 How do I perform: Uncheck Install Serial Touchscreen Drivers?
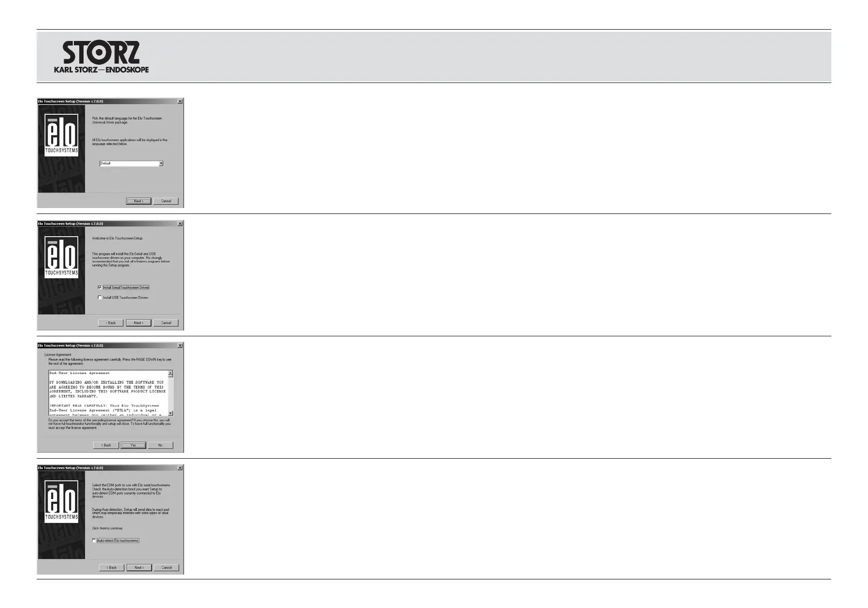click(x=100, y=287)
